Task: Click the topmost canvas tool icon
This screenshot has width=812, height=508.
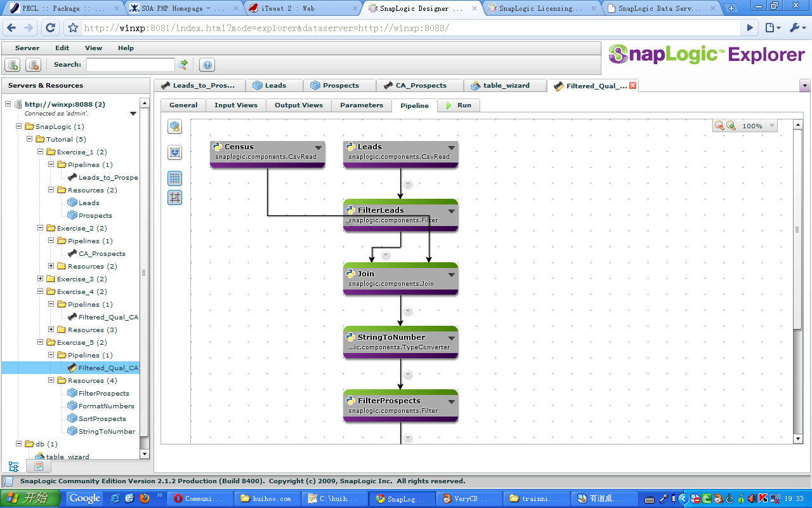Action: pos(174,127)
